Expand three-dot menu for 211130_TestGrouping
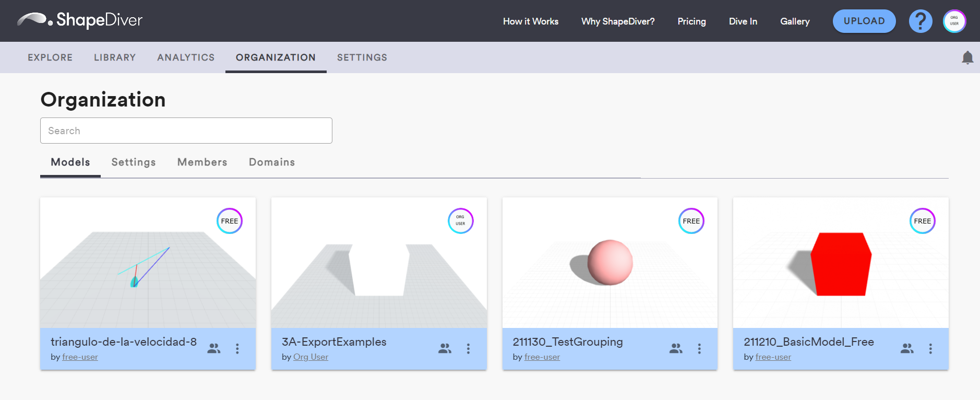Image resolution: width=980 pixels, height=400 pixels. point(699,349)
